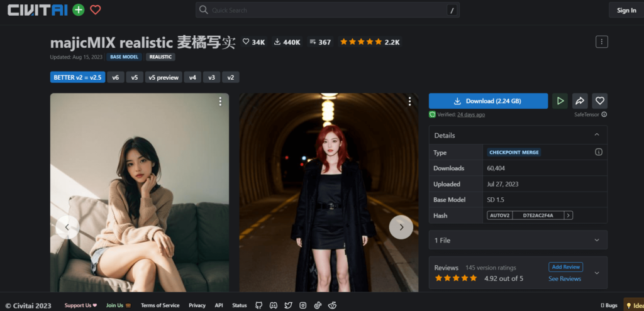Collapse the Details panel
The width and height of the screenshot is (644, 311).
click(x=597, y=135)
